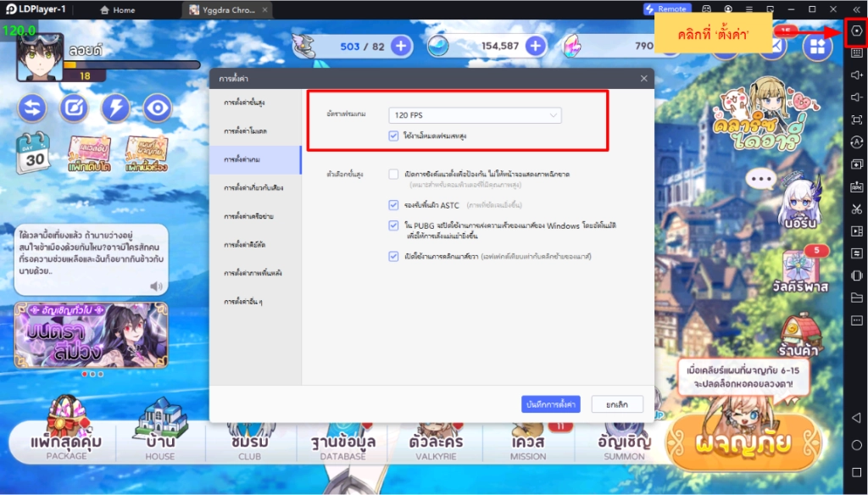
Task: Click the mini-window icon in title bar
Action: pyautogui.click(x=770, y=9)
